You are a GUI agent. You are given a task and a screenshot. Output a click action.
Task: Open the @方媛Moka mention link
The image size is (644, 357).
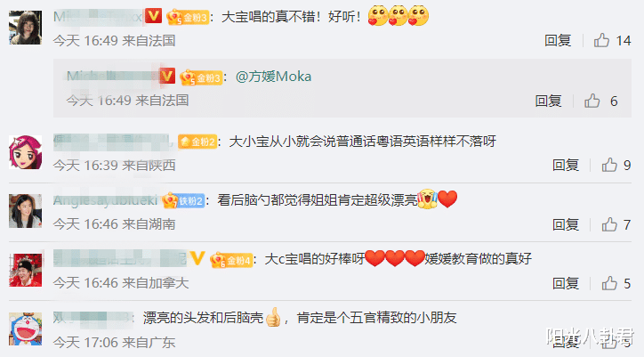click(274, 77)
